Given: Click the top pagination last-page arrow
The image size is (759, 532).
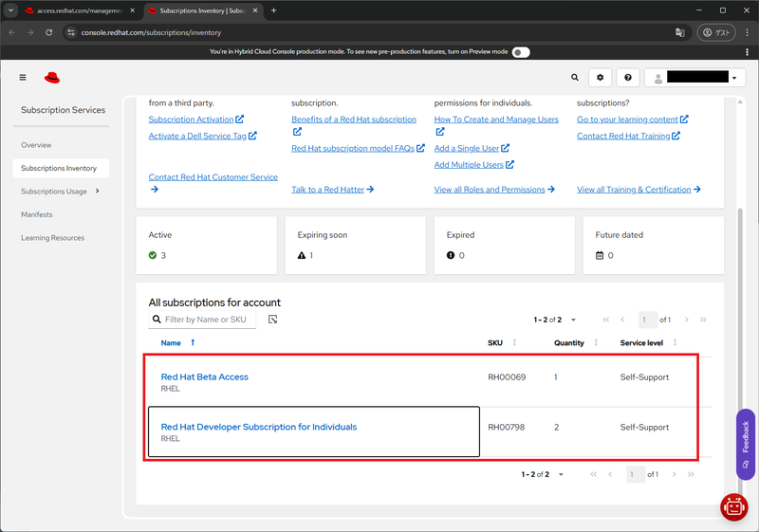Looking at the screenshot, I should (703, 320).
